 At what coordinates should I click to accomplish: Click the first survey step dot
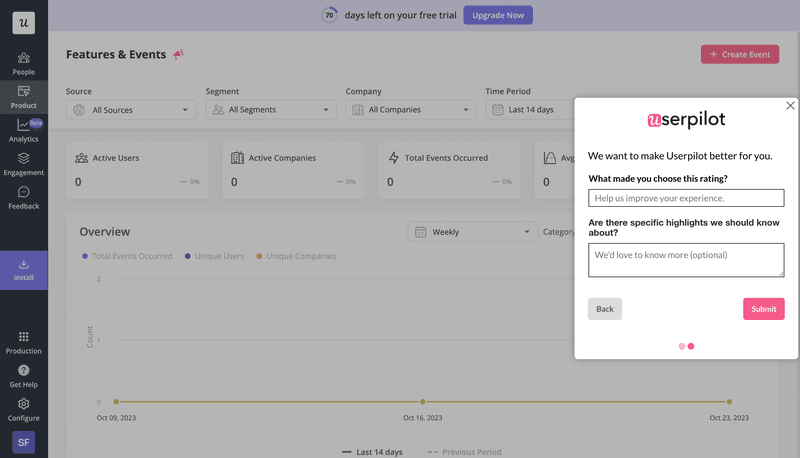tap(682, 346)
